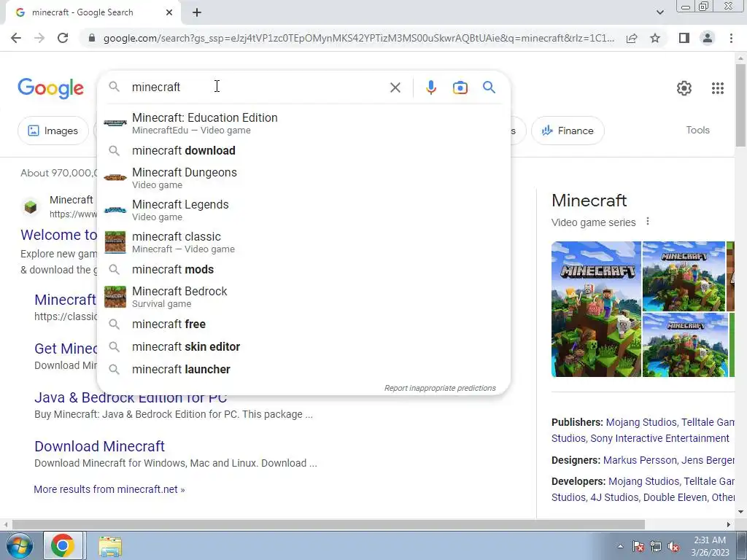Toggle the browser side panel icon
Viewport: 747px width, 560px height.
[684, 38]
